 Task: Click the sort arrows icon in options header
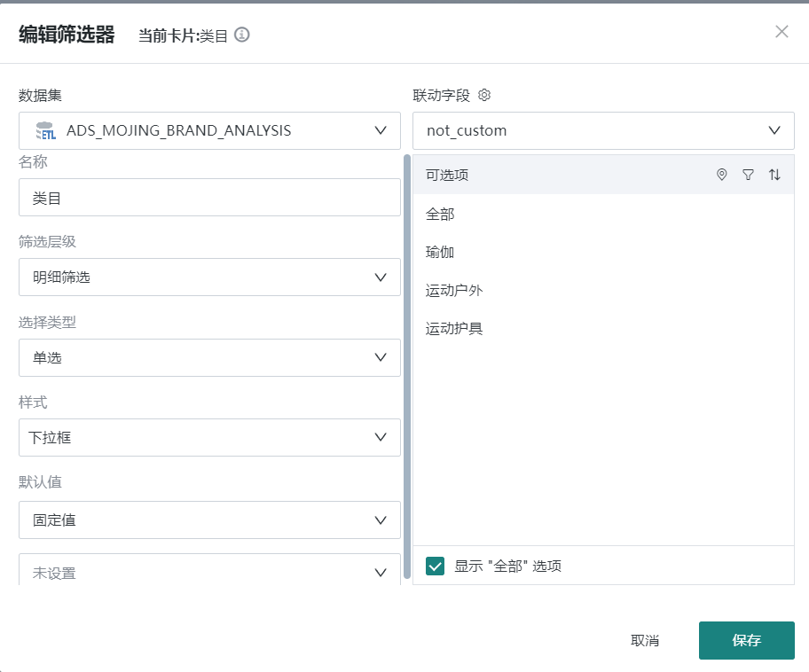point(774,176)
